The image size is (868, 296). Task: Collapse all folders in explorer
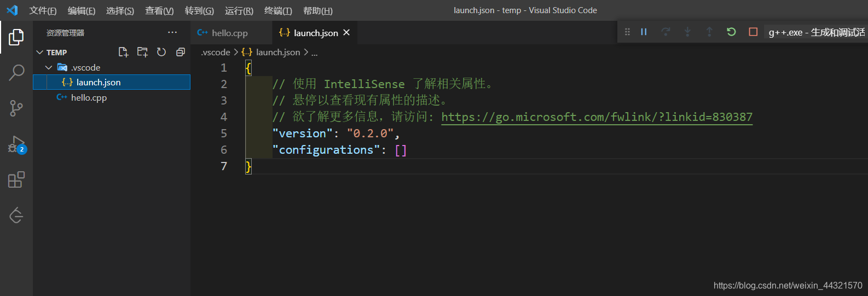point(181,52)
